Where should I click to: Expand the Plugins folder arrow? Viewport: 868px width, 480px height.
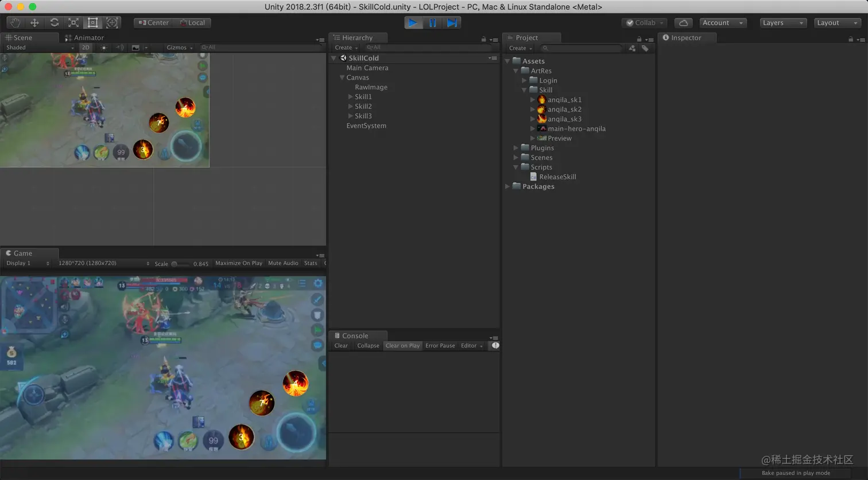pos(516,148)
